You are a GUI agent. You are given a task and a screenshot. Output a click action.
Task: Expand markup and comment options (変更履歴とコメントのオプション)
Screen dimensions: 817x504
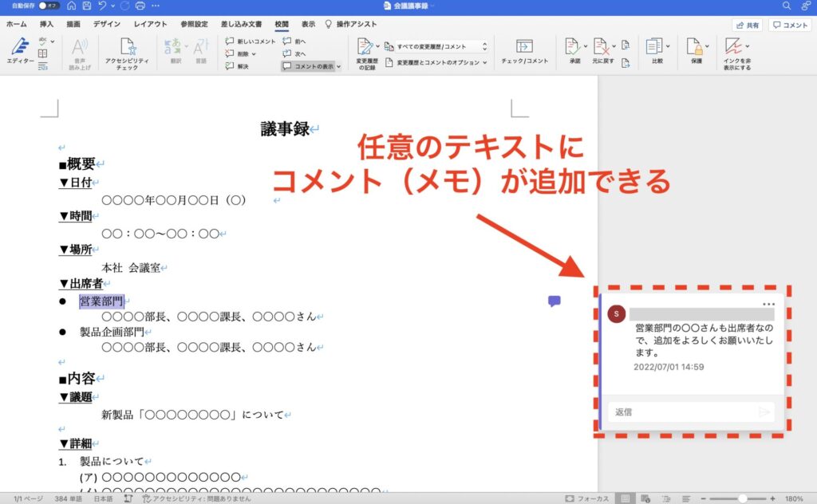point(442,62)
